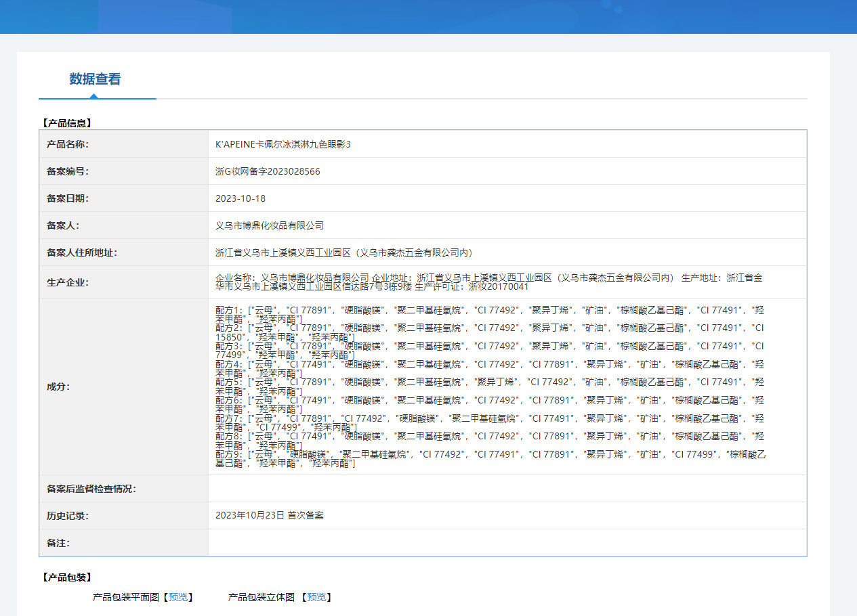Click the 成分 row label
This screenshot has height=616, width=857.
click(58, 387)
